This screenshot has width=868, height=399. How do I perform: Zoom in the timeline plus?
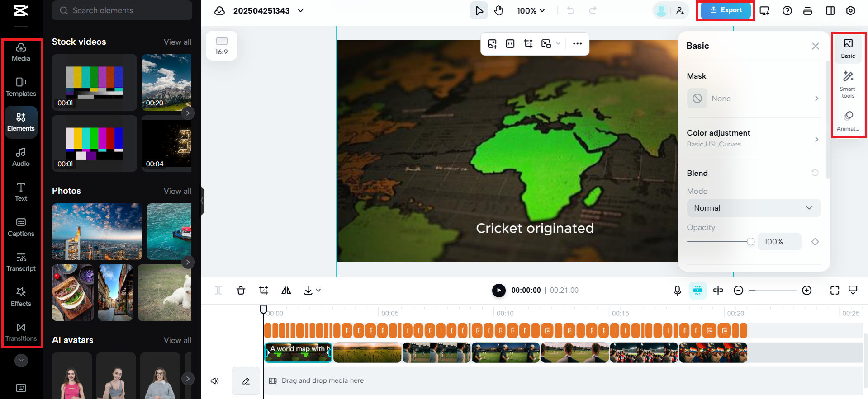[806, 290]
